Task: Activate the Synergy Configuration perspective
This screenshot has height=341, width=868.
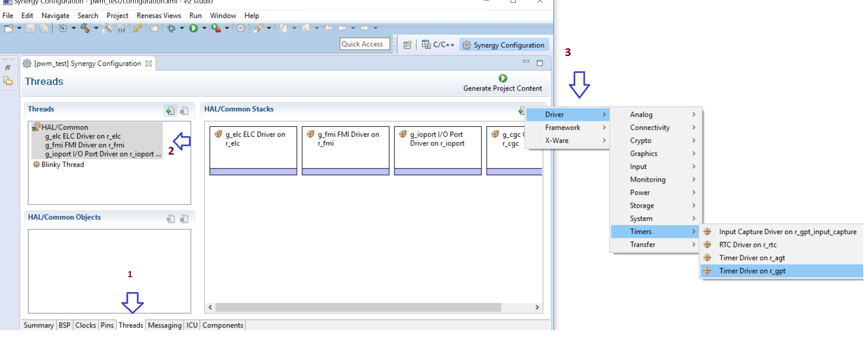Action: (x=503, y=45)
